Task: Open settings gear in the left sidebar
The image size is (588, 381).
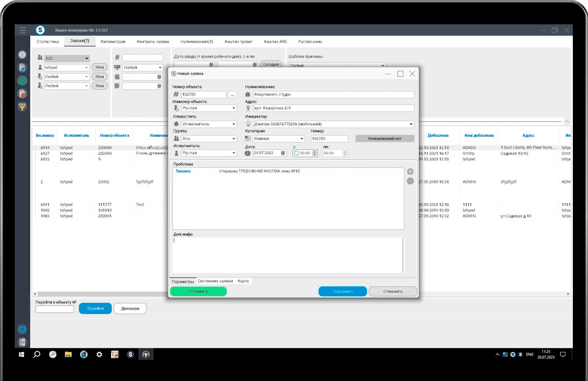Action: (22, 329)
